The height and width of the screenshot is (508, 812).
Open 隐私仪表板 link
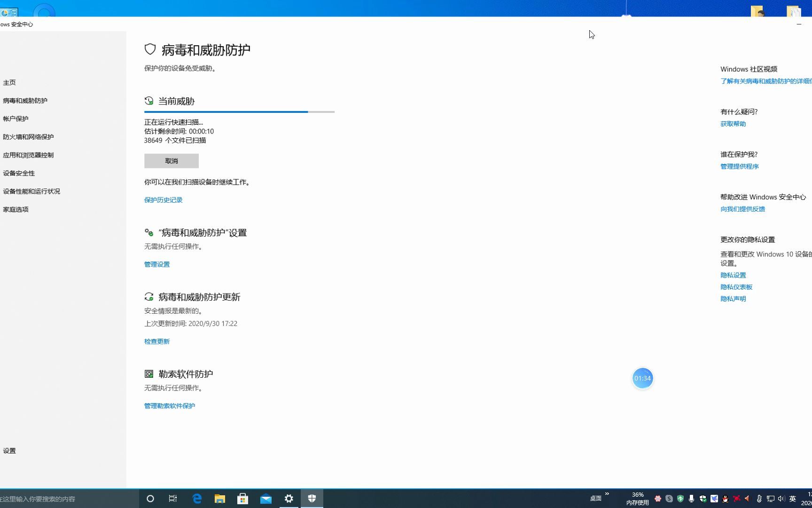click(x=736, y=287)
